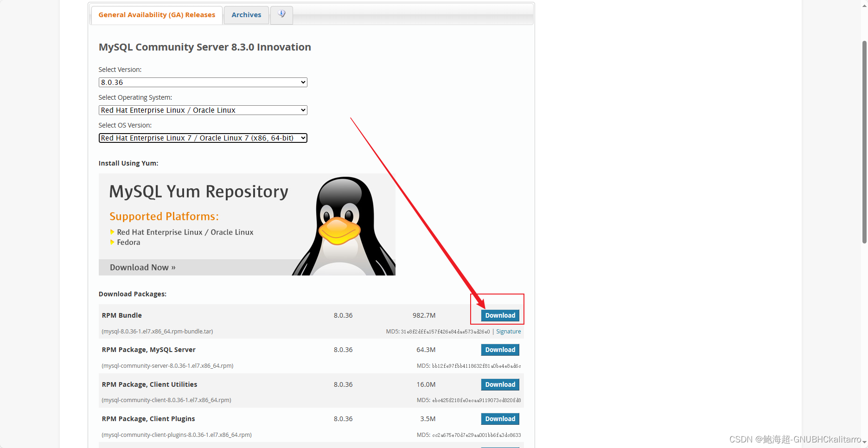Image resolution: width=868 pixels, height=448 pixels.
Task: Download the RPM Bundle package
Action: tap(500, 315)
